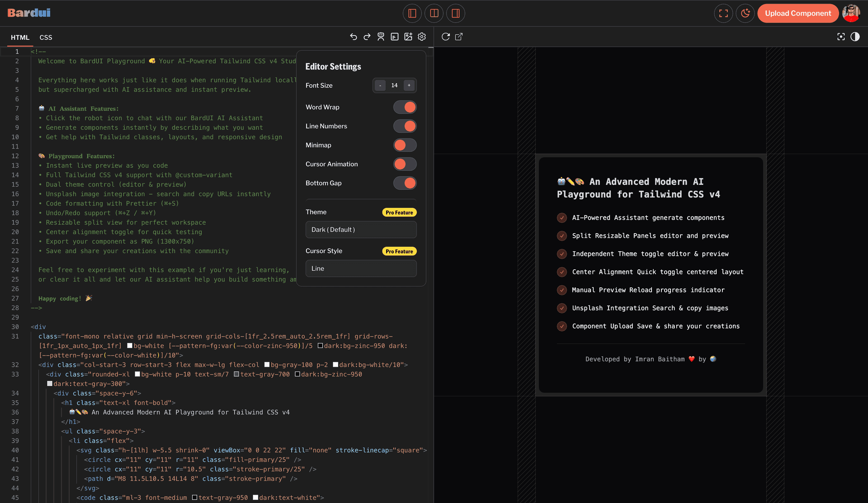Open the Theme dropdown Dark (Default)
Screen dimensions: 868x503
coord(361,230)
